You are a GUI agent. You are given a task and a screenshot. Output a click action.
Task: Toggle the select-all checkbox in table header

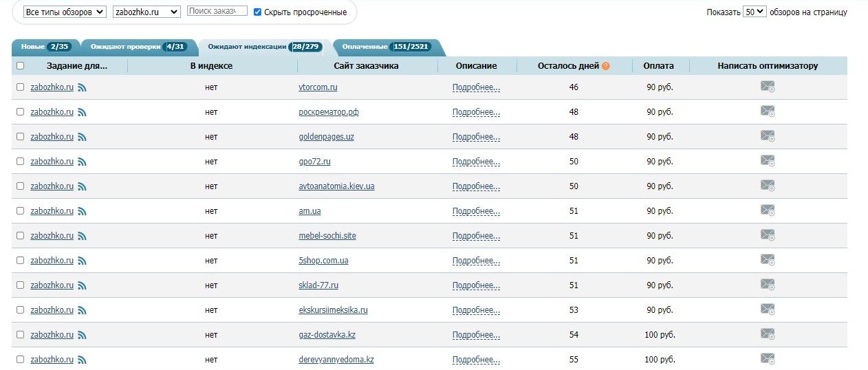[20, 66]
